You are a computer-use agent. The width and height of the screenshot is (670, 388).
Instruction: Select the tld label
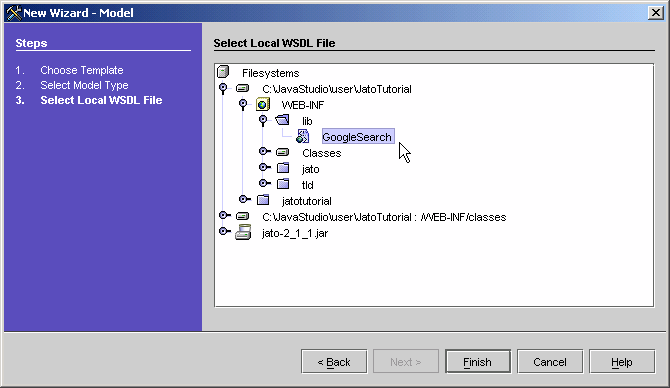click(307, 185)
